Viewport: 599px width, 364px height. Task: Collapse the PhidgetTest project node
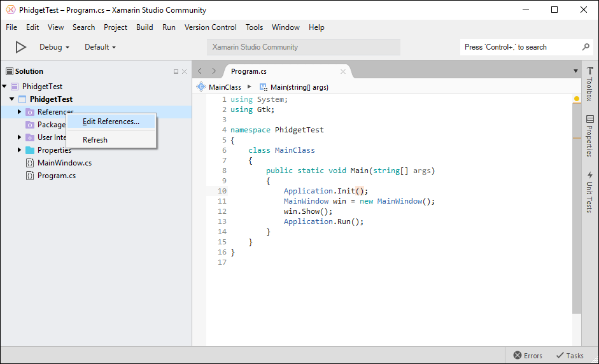(12, 99)
